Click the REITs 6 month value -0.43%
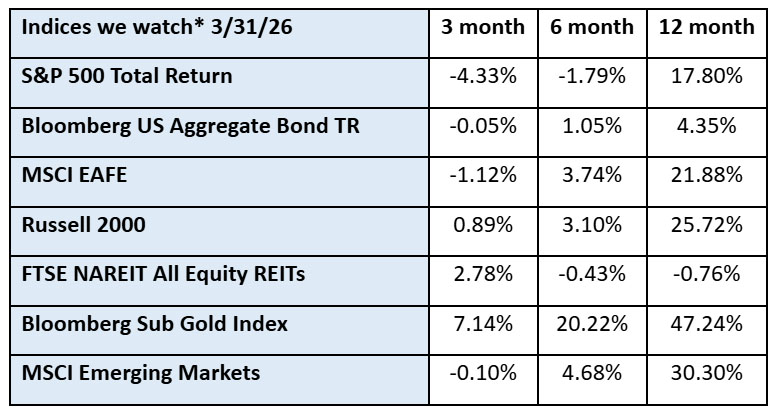 (592, 274)
